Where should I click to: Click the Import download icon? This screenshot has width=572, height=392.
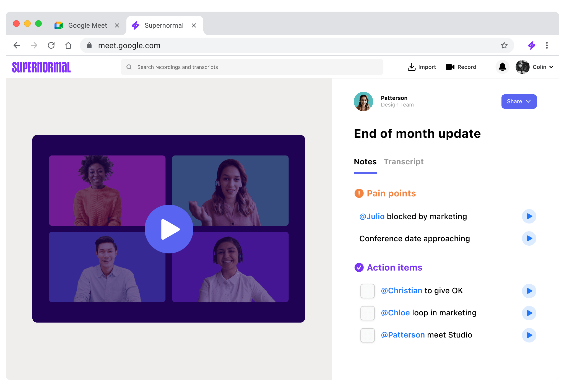click(x=412, y=67)
